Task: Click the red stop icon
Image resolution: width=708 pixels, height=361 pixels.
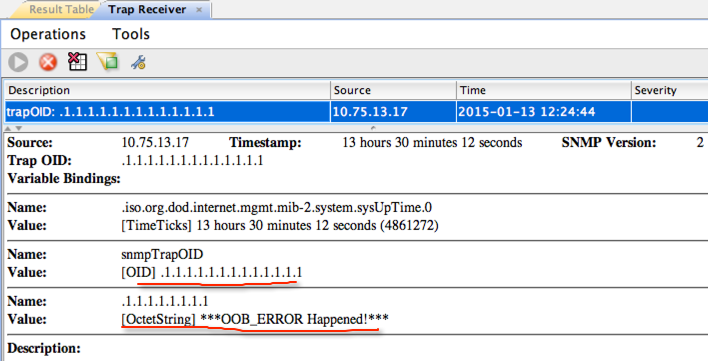Action: (x=48, y=62)
